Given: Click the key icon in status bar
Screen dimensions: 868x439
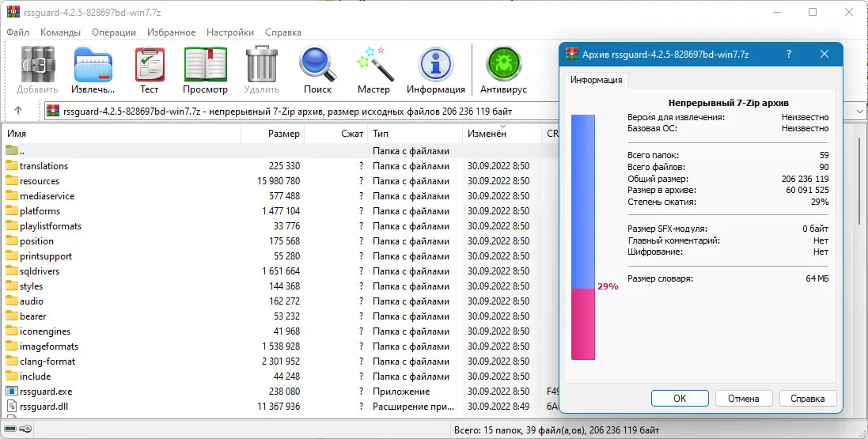Looking at the screenshot, I should (x=25, y=429).
